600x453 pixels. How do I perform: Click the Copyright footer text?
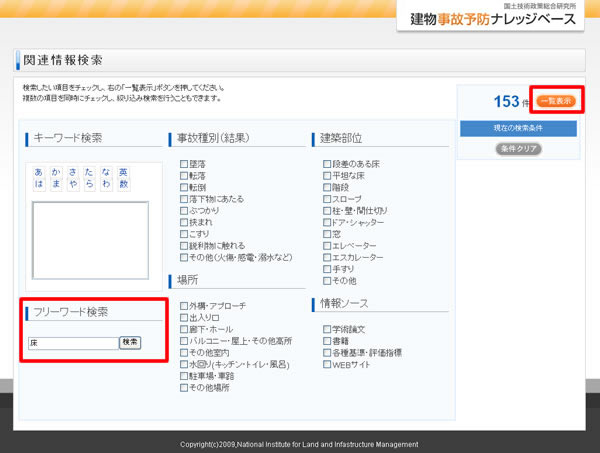[299, 444]
